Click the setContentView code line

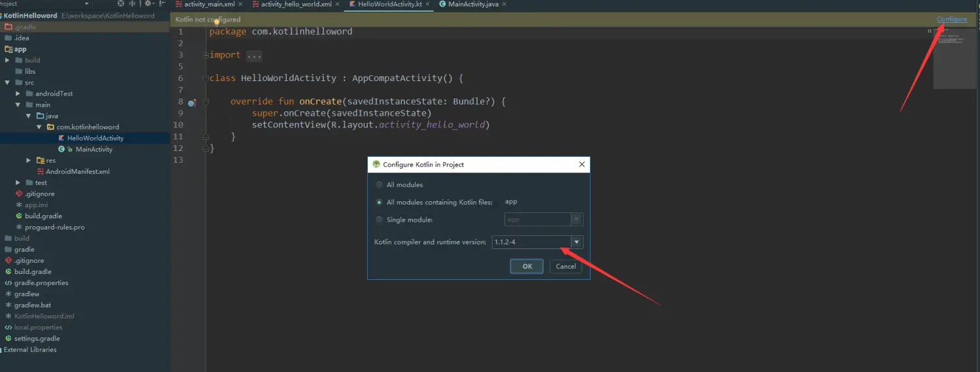click(x=370, y=125)
